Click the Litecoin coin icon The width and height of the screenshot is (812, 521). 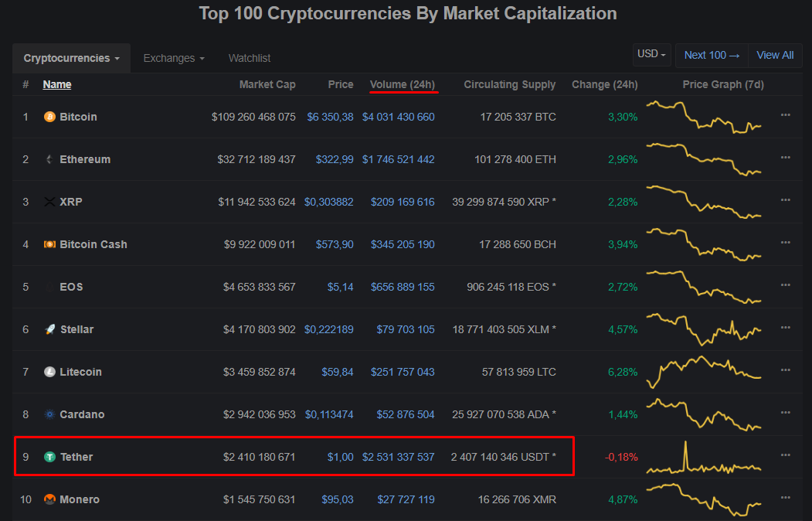(x=49, y=372)
